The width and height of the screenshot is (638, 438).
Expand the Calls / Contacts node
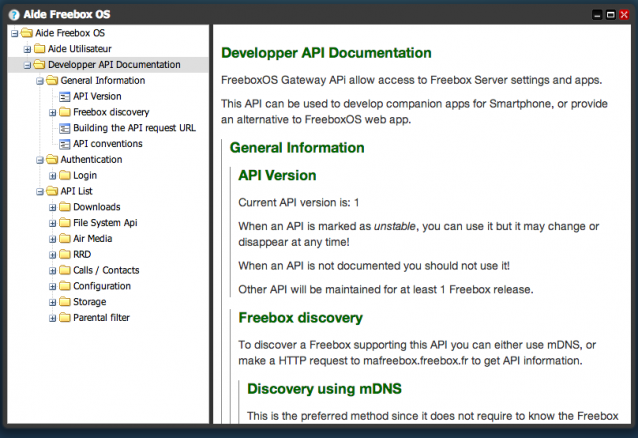[x=52, y=271]
